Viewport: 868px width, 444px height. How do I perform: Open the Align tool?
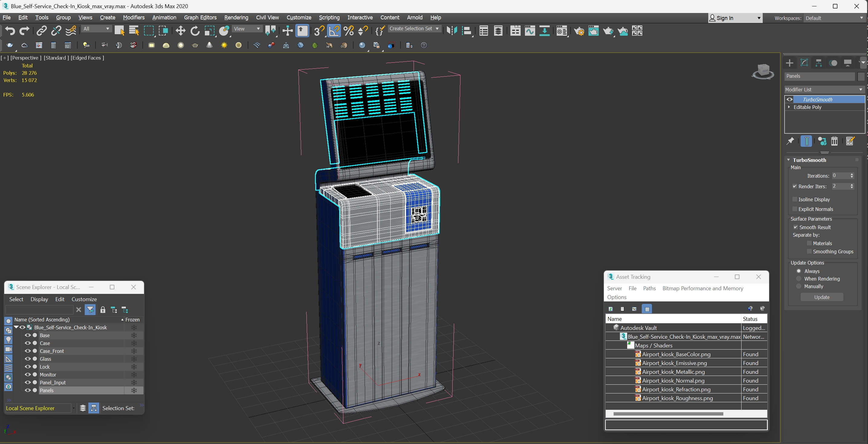point(467,31)
